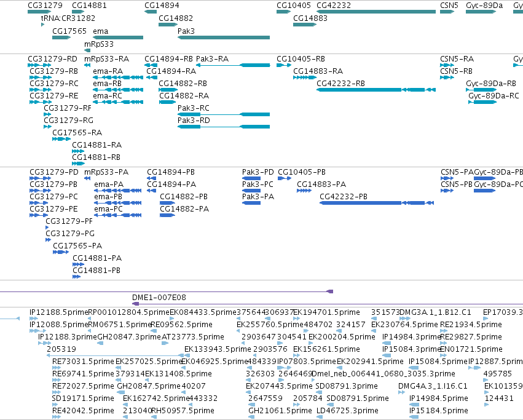This screenshot has width=523, height=420.
Task: Open the mRpS33-PA protein label
Action: [106, 172]
